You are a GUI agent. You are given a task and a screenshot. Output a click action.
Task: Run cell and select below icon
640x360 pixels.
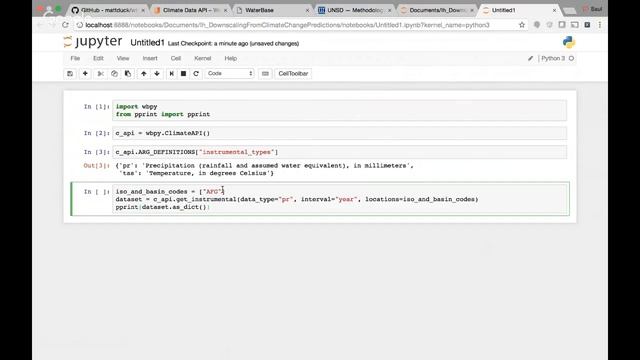pyautogui.click(x=171, y=73)
